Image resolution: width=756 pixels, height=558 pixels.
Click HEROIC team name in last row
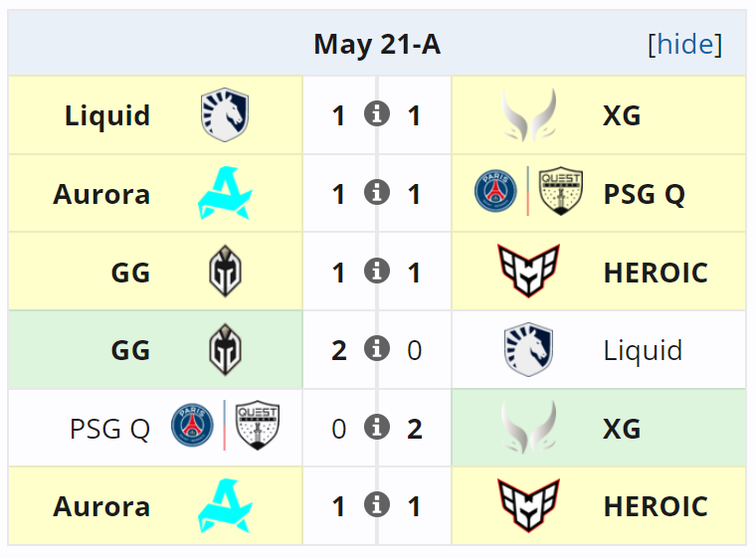pyautogui.click(x=655, y=506)
